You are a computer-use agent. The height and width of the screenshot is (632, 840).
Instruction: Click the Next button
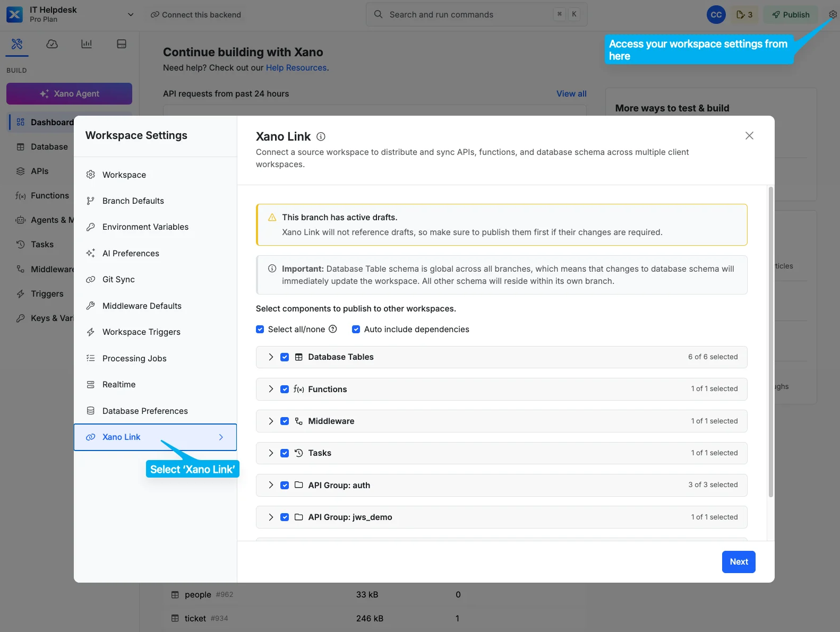(x=739, y=562)
